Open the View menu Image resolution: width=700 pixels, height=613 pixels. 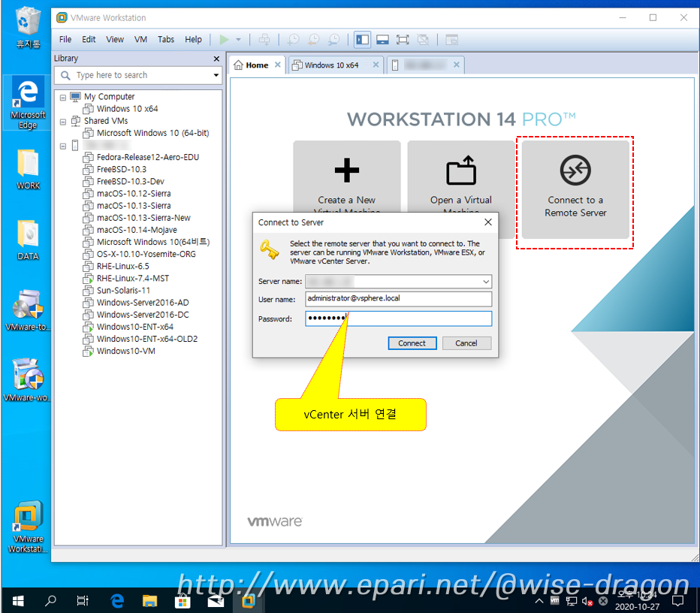click(115, 39)
